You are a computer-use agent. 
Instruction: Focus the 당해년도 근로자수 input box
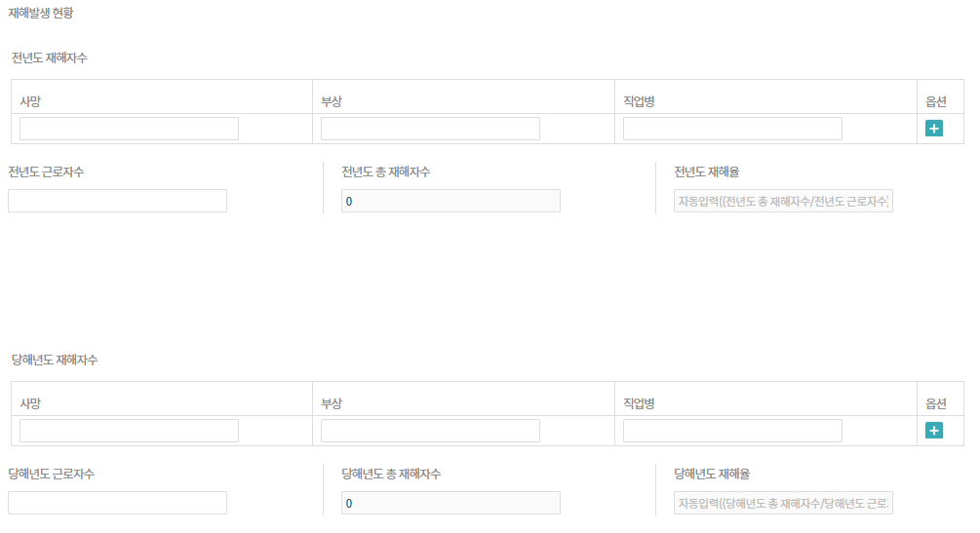click(x=117, y=503)
